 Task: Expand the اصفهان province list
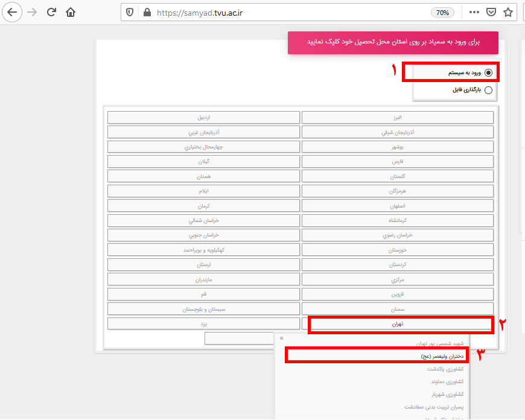398,206
